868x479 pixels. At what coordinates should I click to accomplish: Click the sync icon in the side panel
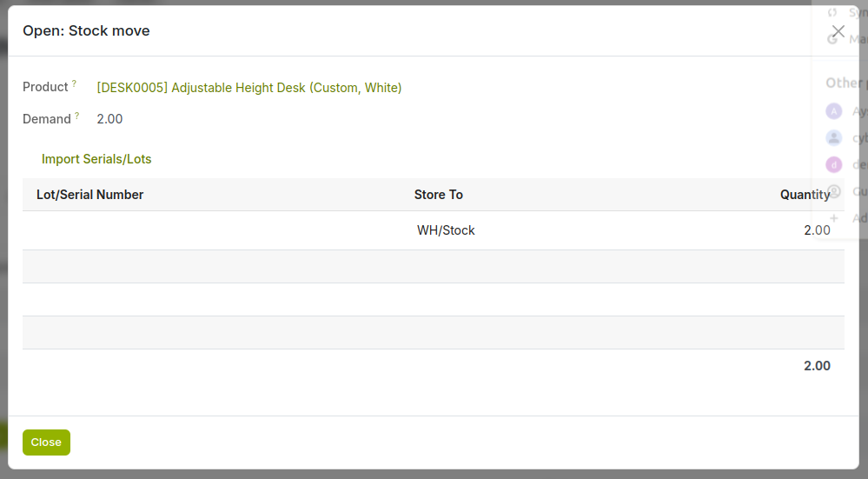(x=832, y=12)
